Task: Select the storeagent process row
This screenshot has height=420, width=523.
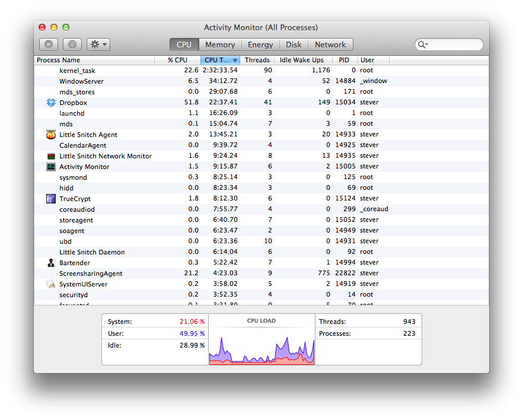Action: tap(261, 220)
